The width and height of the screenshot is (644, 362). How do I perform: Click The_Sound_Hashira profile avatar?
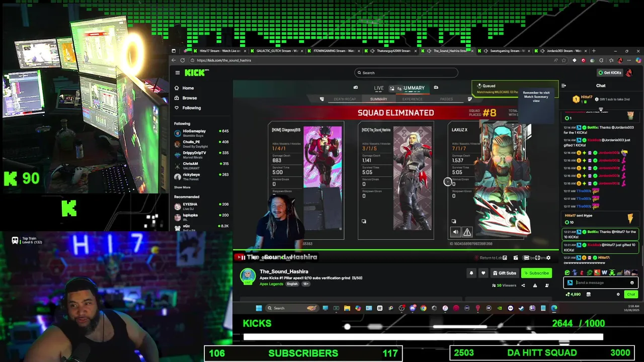coord(247,276)
